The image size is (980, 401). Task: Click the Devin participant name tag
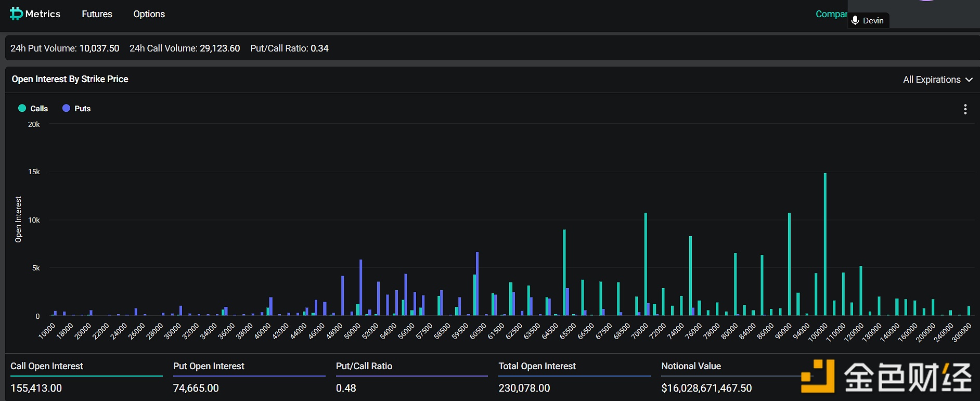tap(869, 21)
